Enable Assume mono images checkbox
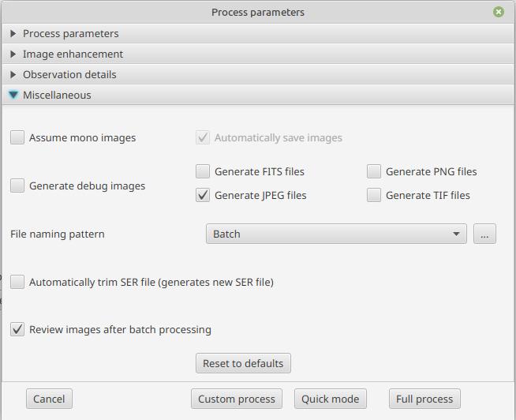The width and height of the screenshot is (516, 420). click(x=17, y=137)
